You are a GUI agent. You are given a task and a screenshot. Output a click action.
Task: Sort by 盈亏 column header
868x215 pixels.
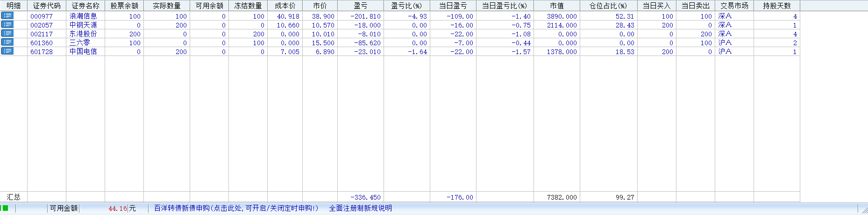click(360, 6)
